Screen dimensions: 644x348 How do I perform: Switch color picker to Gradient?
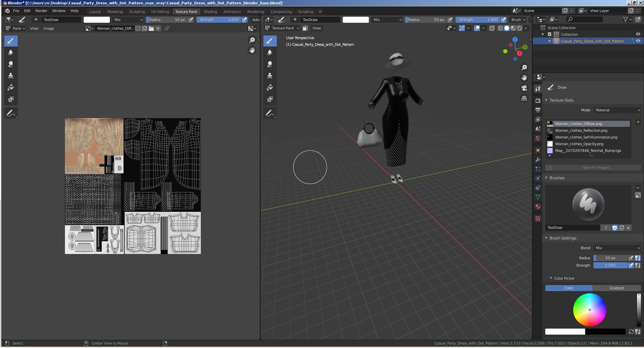(x=617, y=288)
